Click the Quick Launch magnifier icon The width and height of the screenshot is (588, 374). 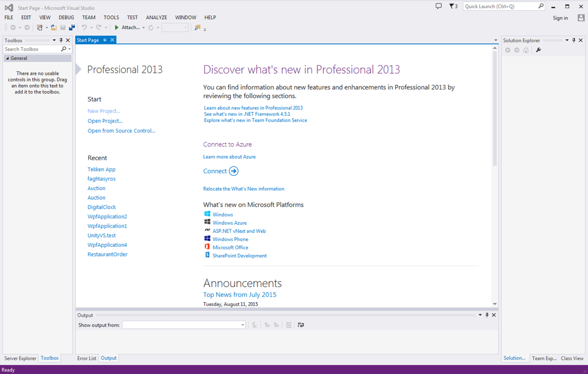coord(541,6)
